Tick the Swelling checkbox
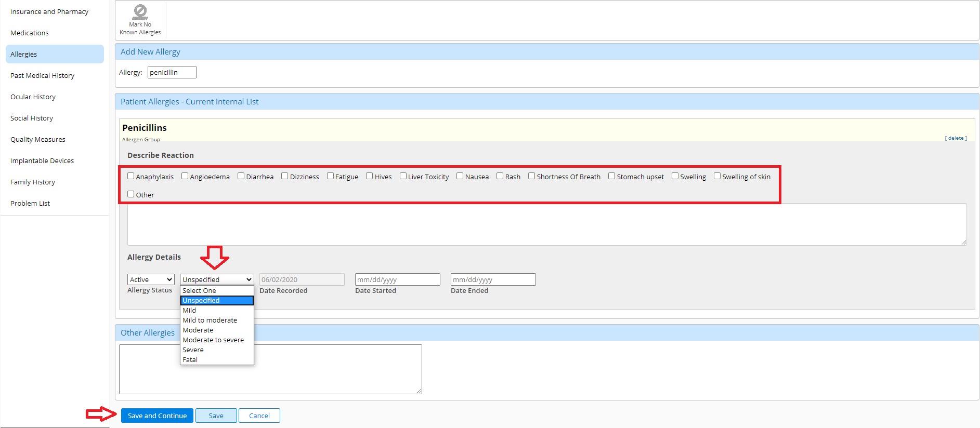The image size is (980, 428). [x=675, y=176]
